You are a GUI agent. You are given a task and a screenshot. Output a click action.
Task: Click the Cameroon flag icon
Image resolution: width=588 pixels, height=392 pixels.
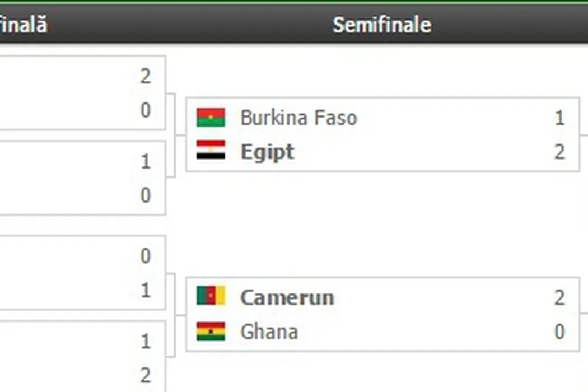211,297
